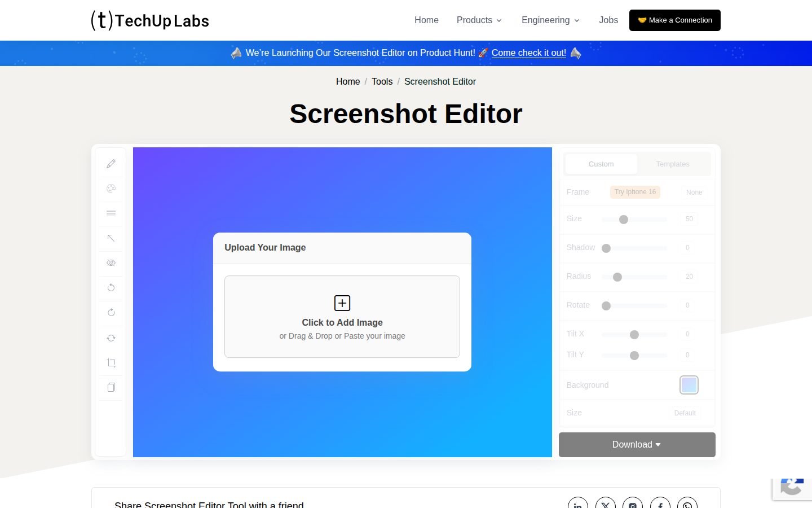Click the Click to Add Image upload area
Image resolution: width=812 pixels, height=508 pixels.
tap(342, 317)
